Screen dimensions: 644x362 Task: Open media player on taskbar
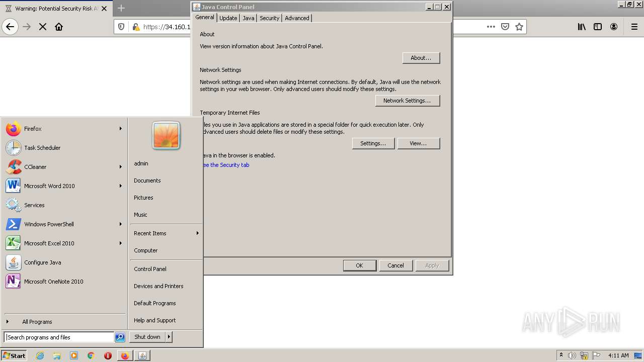74,355
